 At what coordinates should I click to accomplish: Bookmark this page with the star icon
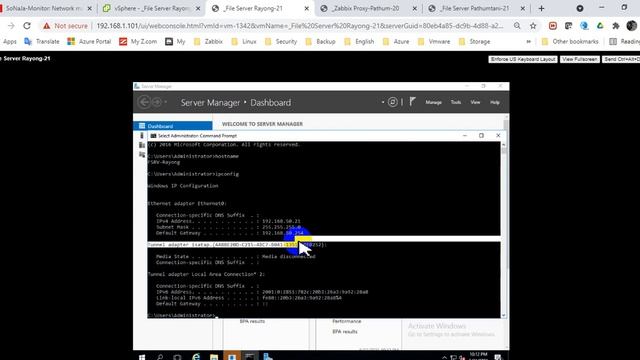(x=533, y=26)
